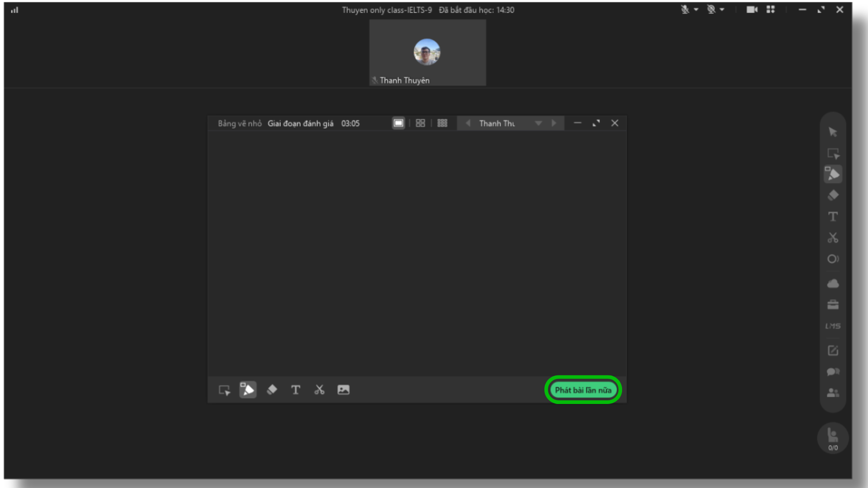
Task: Open the Thanh Thu student selector dropdown
Action: [538, 123]
